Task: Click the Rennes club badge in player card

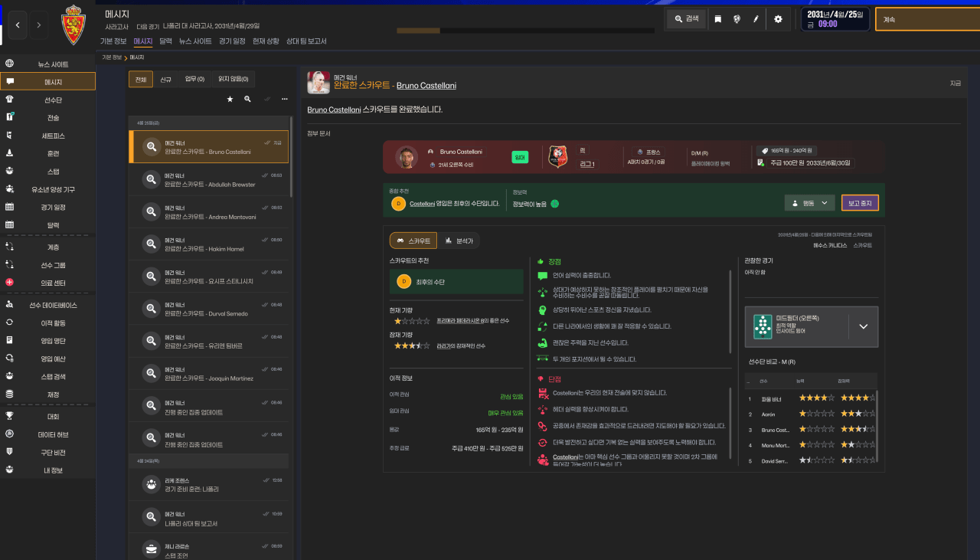Action: [559, 157]
